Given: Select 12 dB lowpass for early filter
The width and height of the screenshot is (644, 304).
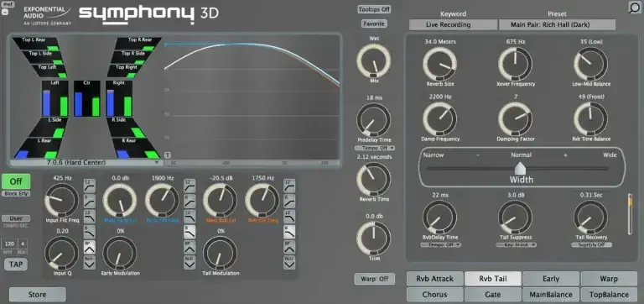Looking at the screenshot, I should pos(190,217).
